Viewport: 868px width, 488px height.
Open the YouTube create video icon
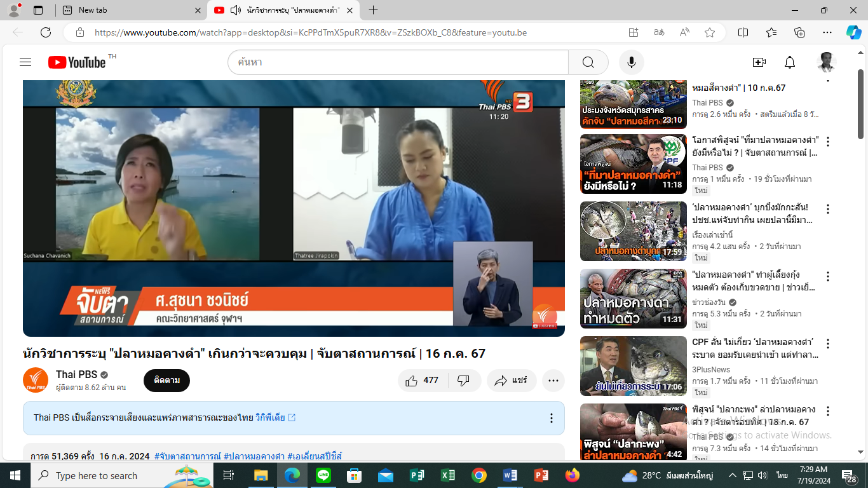coord(759,62)
